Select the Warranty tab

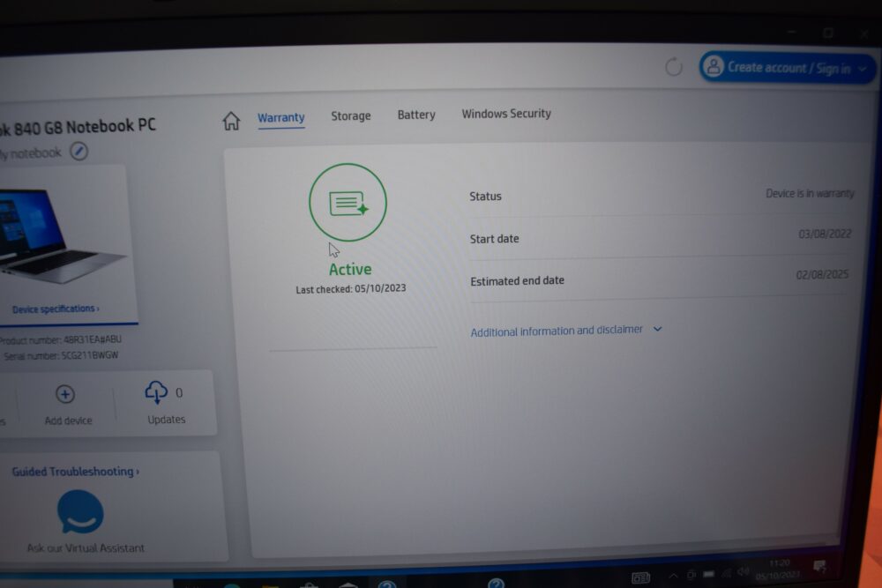tap(281, 117)
